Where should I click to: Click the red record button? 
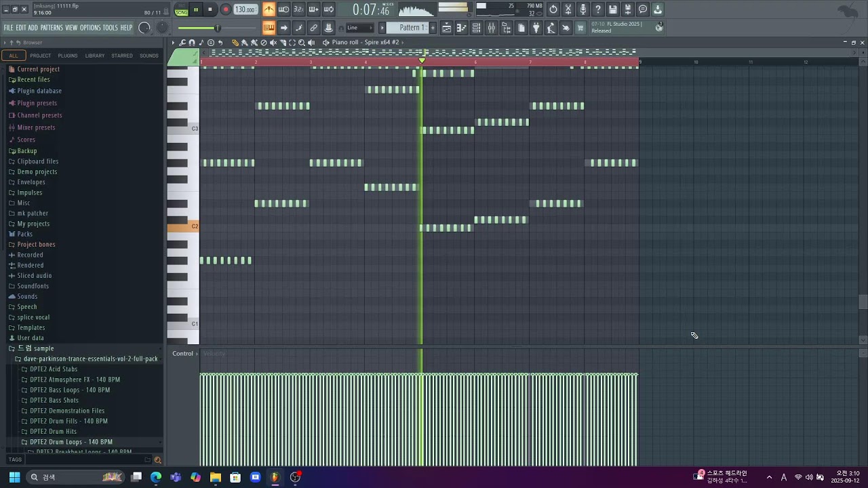point(225,9)
